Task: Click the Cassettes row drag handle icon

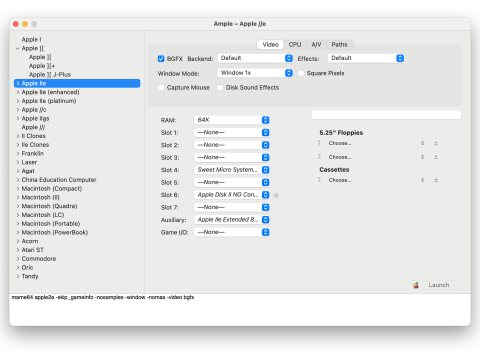Action: point(319,180)
